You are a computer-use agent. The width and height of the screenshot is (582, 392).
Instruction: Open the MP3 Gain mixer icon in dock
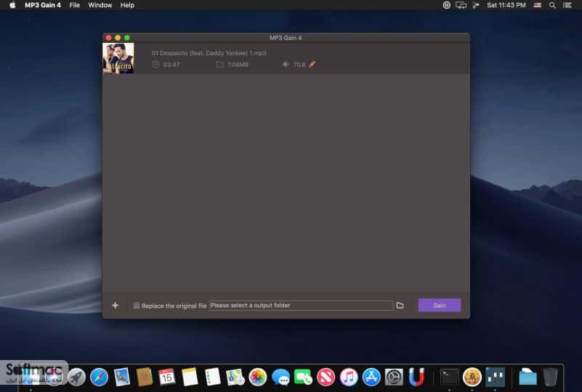495,377
